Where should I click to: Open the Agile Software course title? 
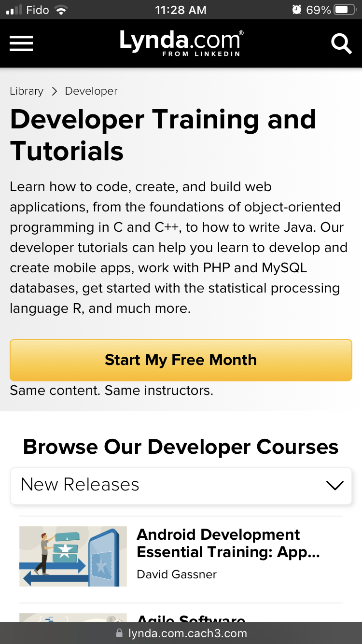191,617
